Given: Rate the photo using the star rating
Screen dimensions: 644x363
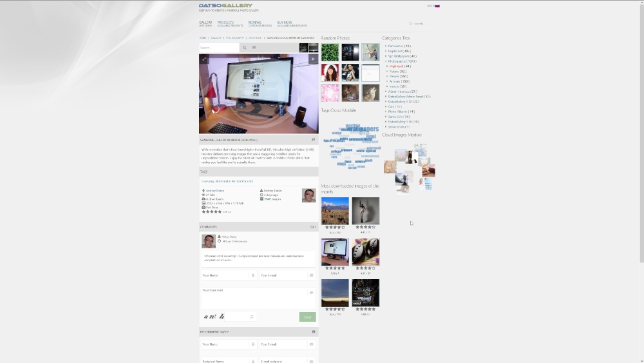Looking at the screenshot, I should [x=211, y=211].
